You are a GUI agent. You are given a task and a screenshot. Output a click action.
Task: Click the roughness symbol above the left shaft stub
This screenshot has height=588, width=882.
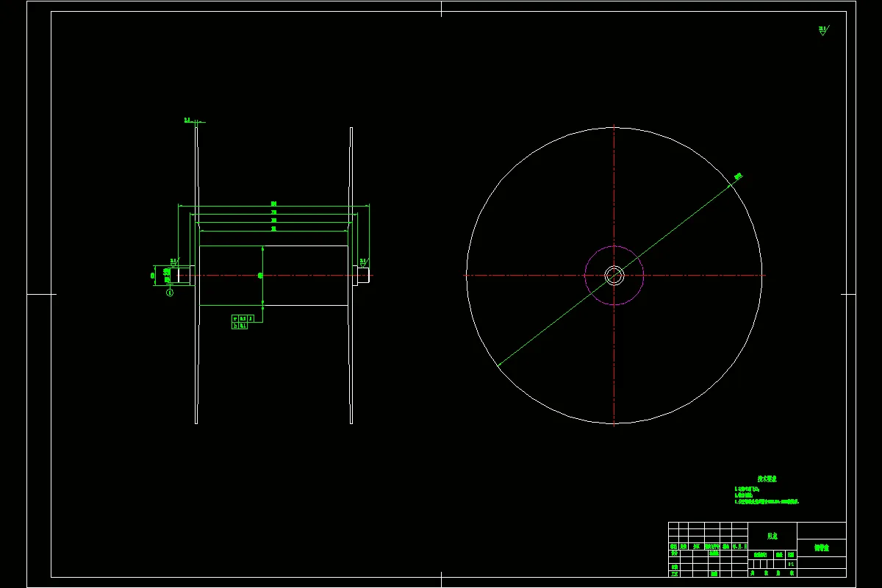(x=174, y=261)
